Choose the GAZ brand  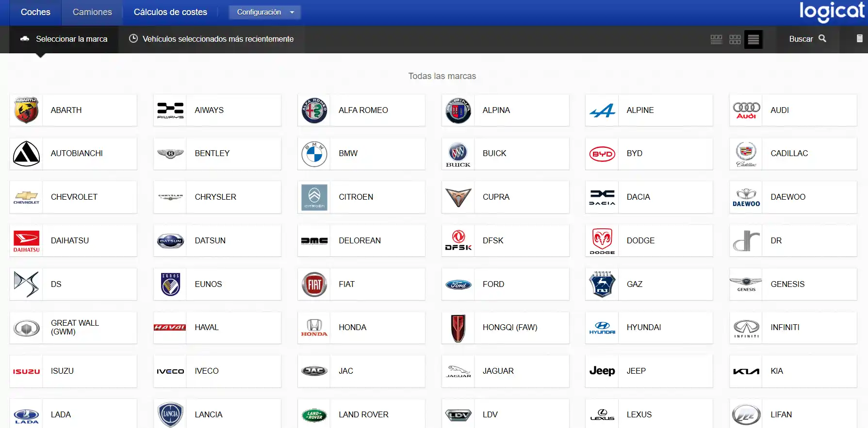click(x=649, y=284)
